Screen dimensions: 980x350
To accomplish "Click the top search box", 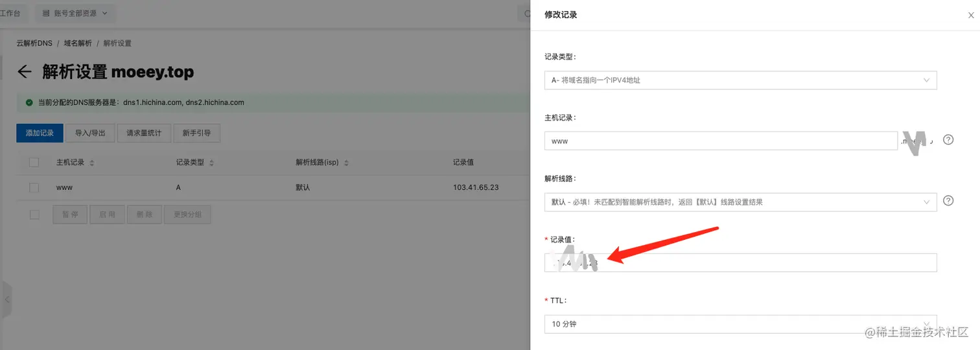I will pos(525,13).
